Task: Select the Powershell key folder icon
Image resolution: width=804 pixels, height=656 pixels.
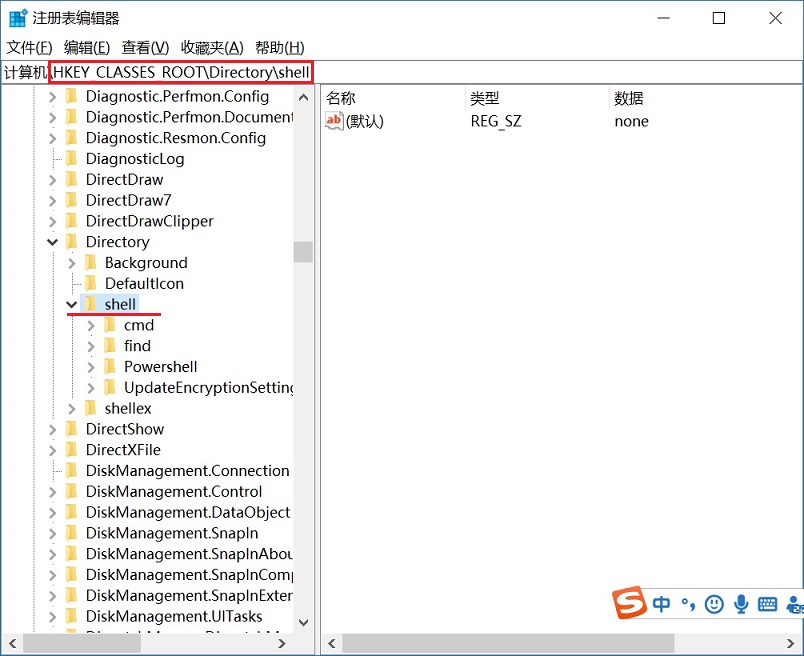Action: (109, 366)
